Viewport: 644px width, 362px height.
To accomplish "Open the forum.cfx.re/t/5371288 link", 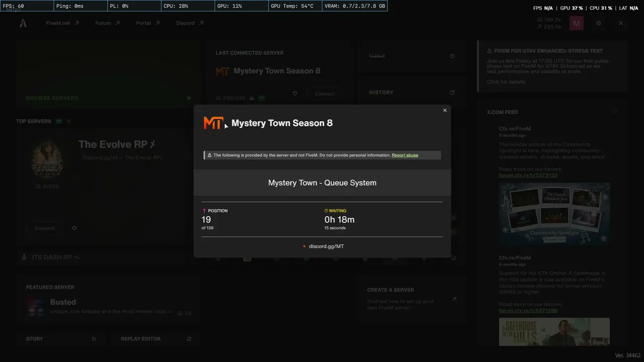I will 528,311.
